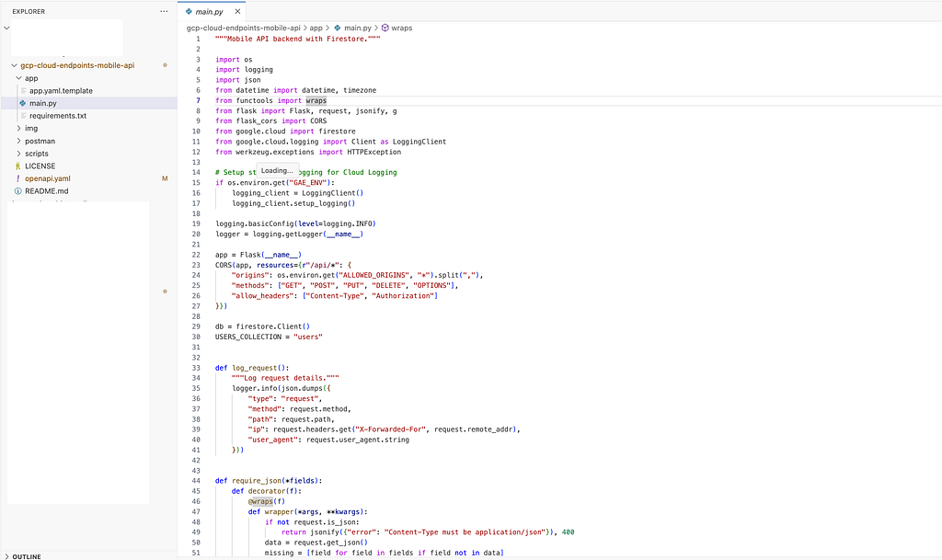942x560 pixels.
Task: Click the "ALLOWED_ORIGINS" string on line 24
Action: (x=376, y=276)
